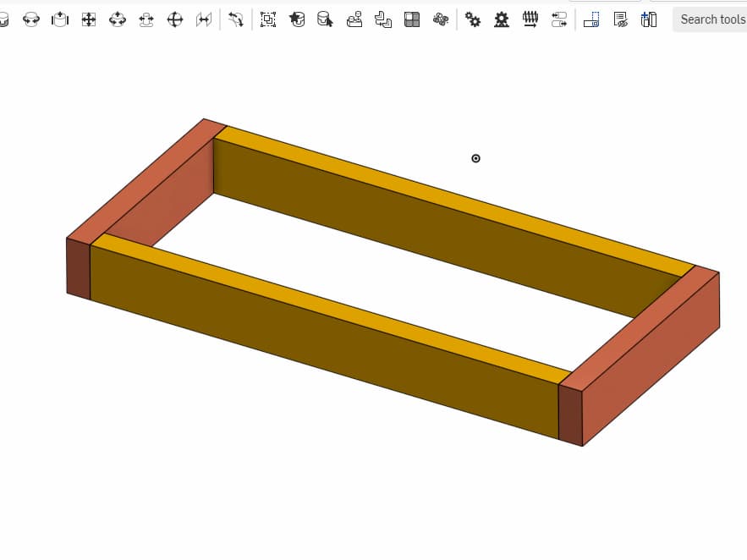Select the Parallel mate tool
The width and height of the screenshot is (747, 560).
(203, 19)
